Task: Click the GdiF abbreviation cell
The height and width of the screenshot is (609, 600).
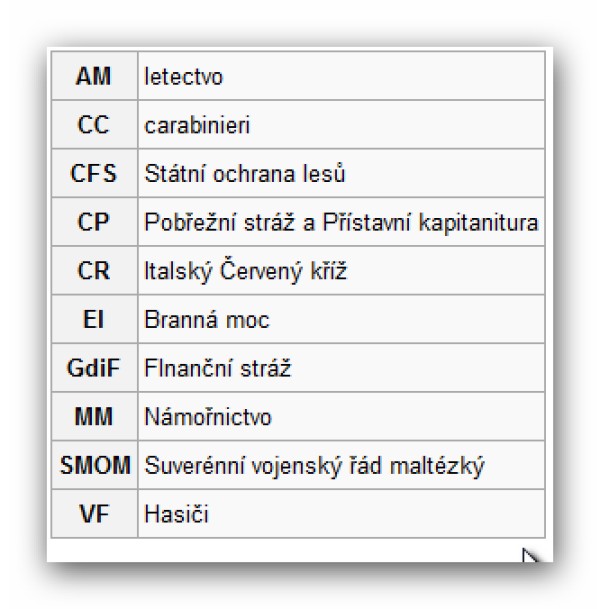Action: 93,368
